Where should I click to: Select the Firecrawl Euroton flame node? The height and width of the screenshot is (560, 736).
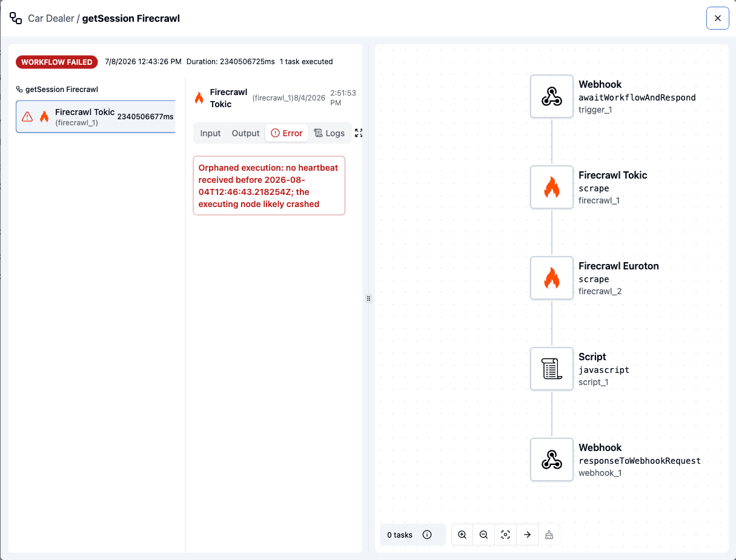[x=551, y=278]
